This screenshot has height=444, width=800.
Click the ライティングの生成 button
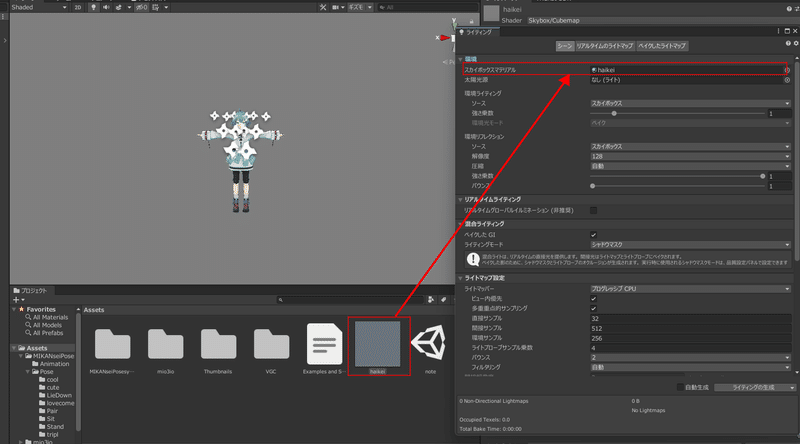[x=755, y=387]
